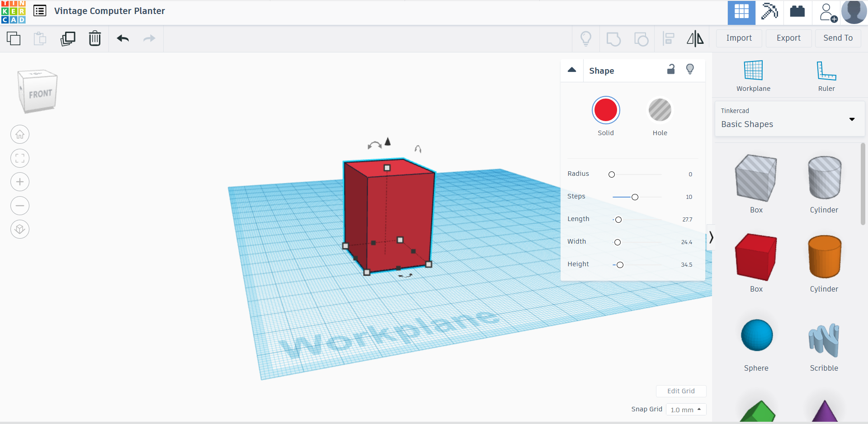Viewport: 868px width, 424px height.
Task: Adjust the Height slider handle
Action: coord(620,265)
